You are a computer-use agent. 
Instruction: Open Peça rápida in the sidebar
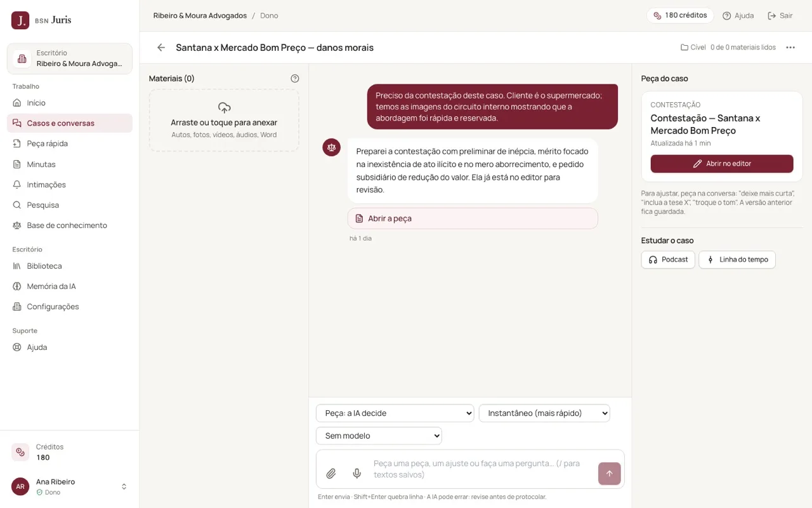coord(70,144)
